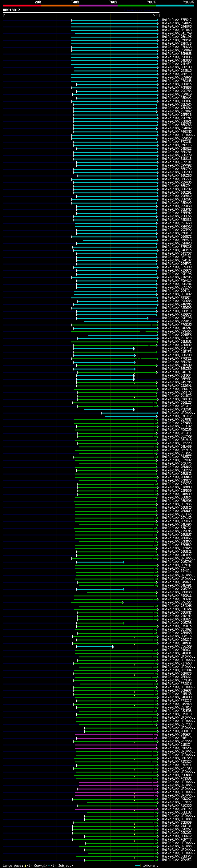The image size is (197, 868).
Task: Click the query end position label 580
Action: 155,15
